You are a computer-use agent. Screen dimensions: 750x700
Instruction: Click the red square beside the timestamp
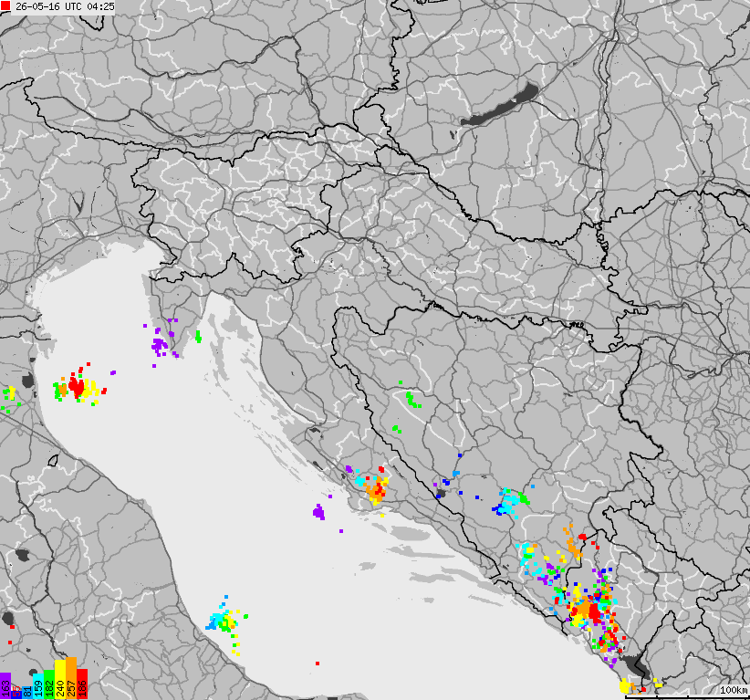click(5, 5)
